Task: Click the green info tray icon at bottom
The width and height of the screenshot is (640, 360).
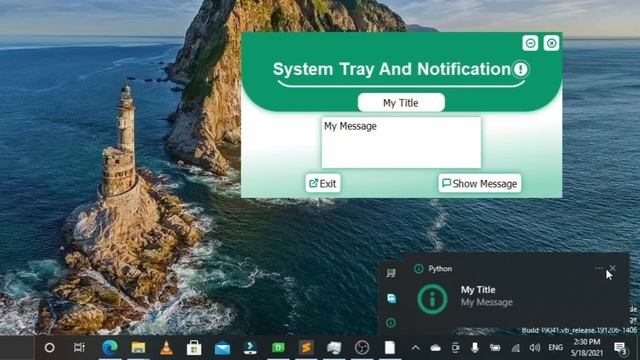Action: [x=391, y=323]
